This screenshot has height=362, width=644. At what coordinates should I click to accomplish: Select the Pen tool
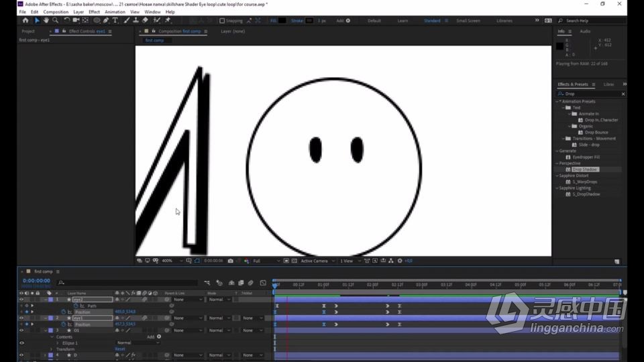pos(107,20)
